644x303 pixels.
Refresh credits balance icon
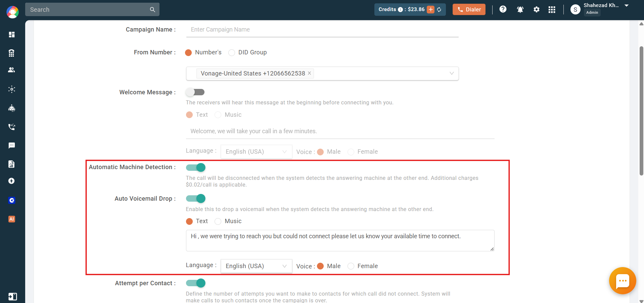[439, 9]
